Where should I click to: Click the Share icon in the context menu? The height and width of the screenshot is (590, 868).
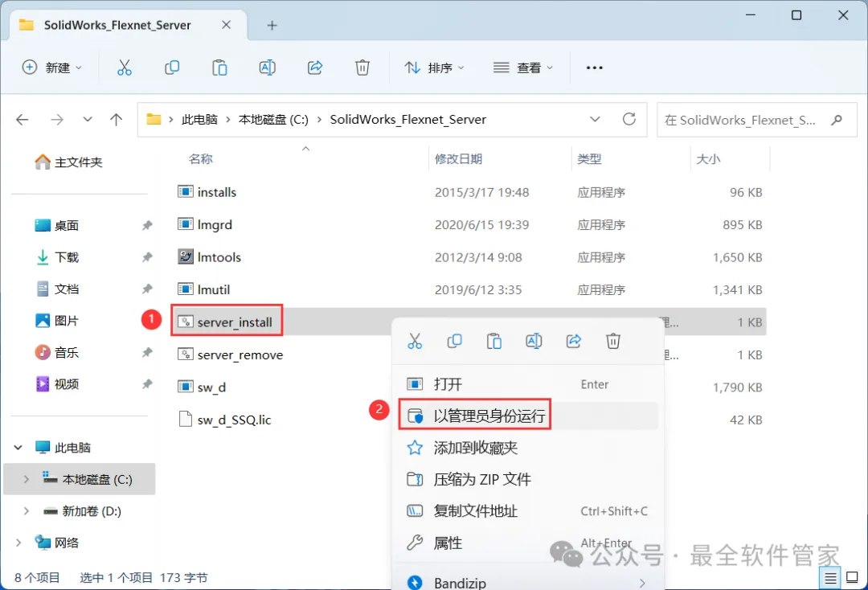coord(574,341)
